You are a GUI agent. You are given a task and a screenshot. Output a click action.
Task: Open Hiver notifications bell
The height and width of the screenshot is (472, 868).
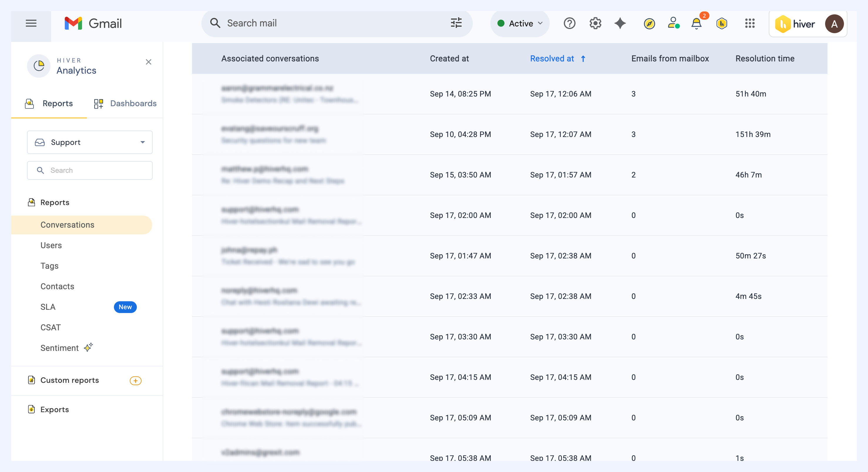coord(697,23)
